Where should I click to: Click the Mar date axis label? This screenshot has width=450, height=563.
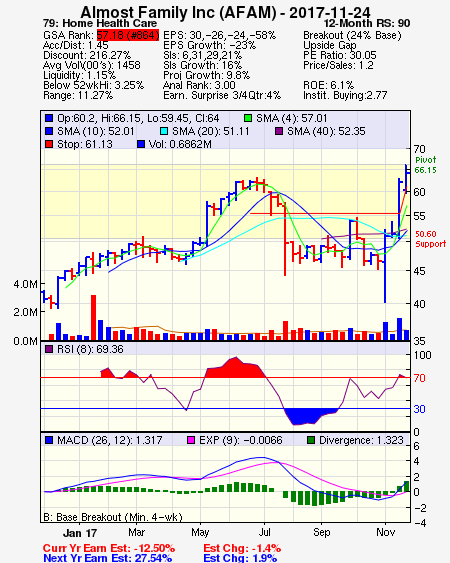pos(136,532)
